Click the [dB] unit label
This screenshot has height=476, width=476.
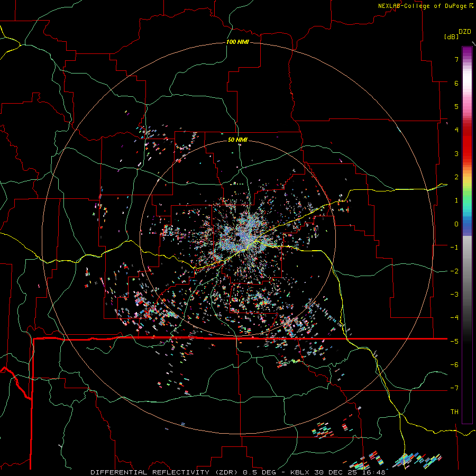pyautogui.click(x=451, y=36)
